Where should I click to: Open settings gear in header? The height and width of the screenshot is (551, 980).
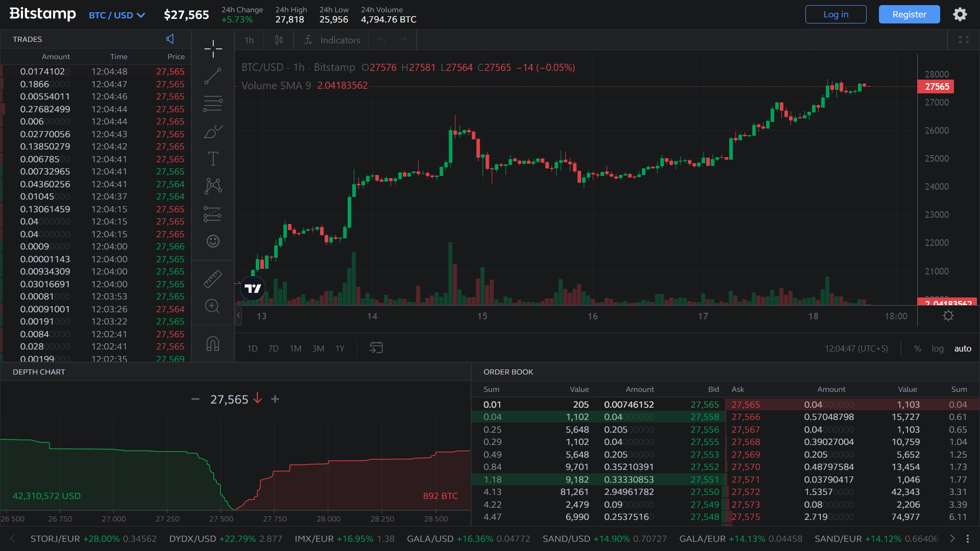pos(960,14)
